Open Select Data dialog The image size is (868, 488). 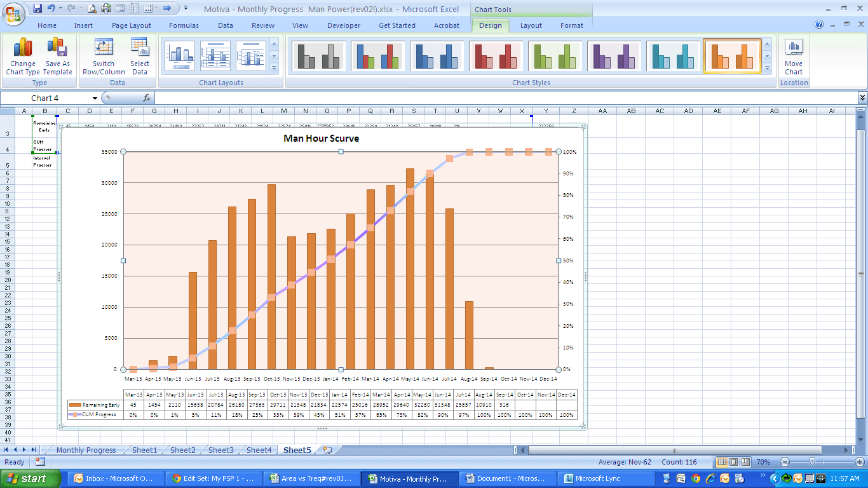[x=140, y=56]
